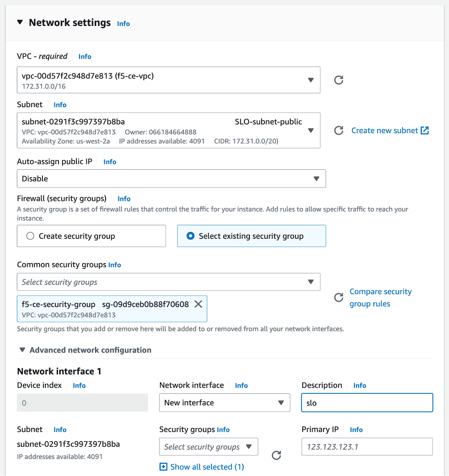Click the external link icon beside Create new subnet

tap(426, 130)
